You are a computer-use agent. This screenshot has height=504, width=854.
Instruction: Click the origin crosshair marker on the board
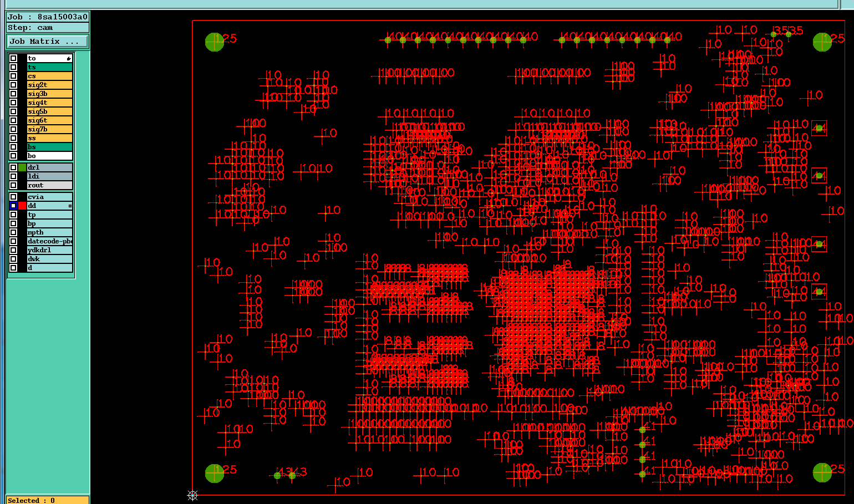tap(192, 495)
